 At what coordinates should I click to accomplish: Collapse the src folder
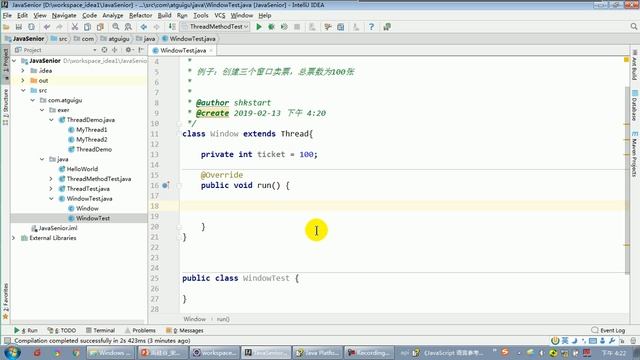(x=23, y=90)
